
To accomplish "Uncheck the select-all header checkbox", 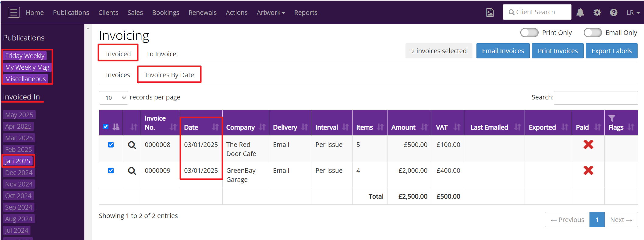I will 106,127.
